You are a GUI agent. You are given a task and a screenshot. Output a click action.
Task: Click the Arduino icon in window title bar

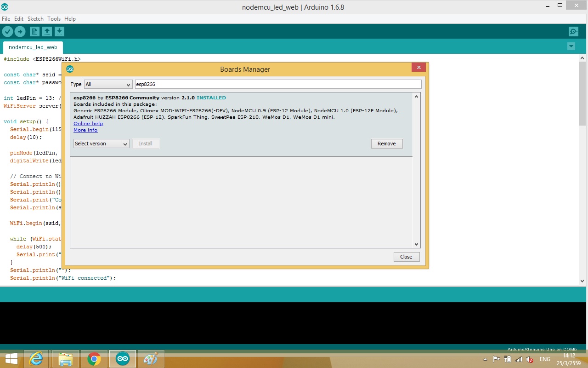pyautogui.click(x=5, y=7)
